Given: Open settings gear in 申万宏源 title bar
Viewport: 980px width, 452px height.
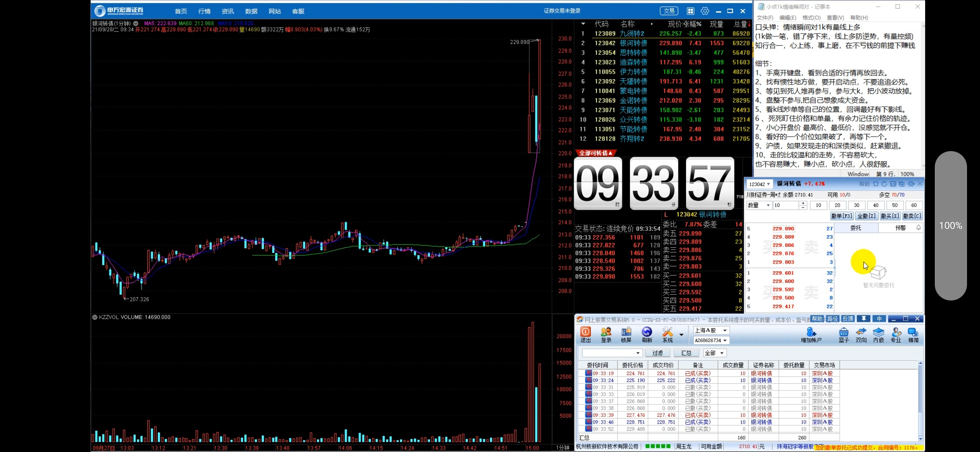Looking at the screenshot, I should coord(705,11).
